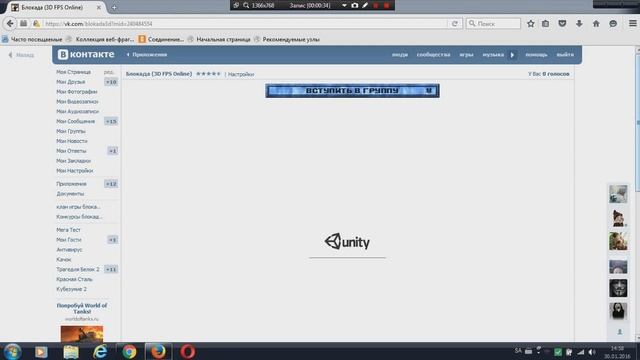Screen dimensions: 640x360
Task: Click the +15 messages counter badge
Action: (111, 121)
